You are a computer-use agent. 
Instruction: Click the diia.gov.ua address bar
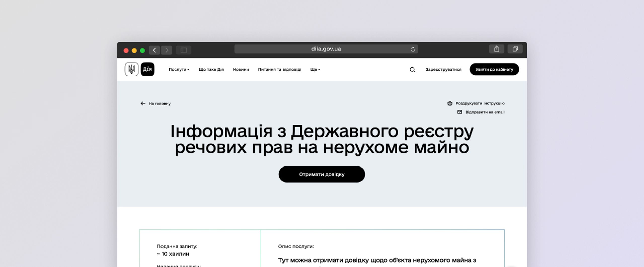coord(326,49)
